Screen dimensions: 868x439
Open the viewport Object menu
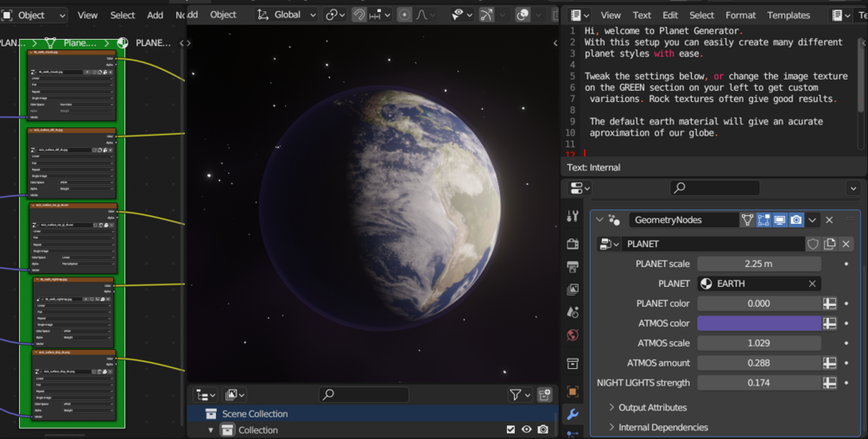tap(223, 15)
